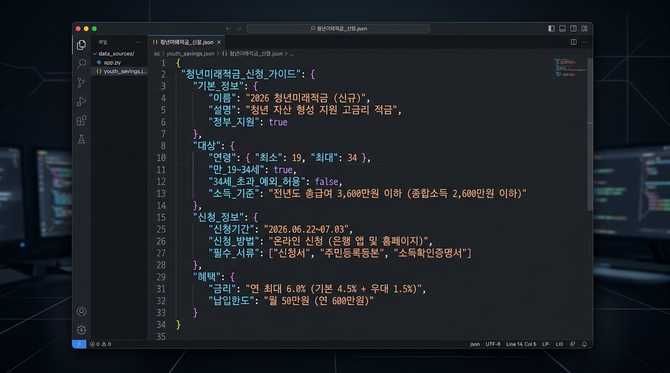Viewport: 670px width, 373px height.
Task: Open the Accounts icon in the activity bar
Action: pos(81,311)
